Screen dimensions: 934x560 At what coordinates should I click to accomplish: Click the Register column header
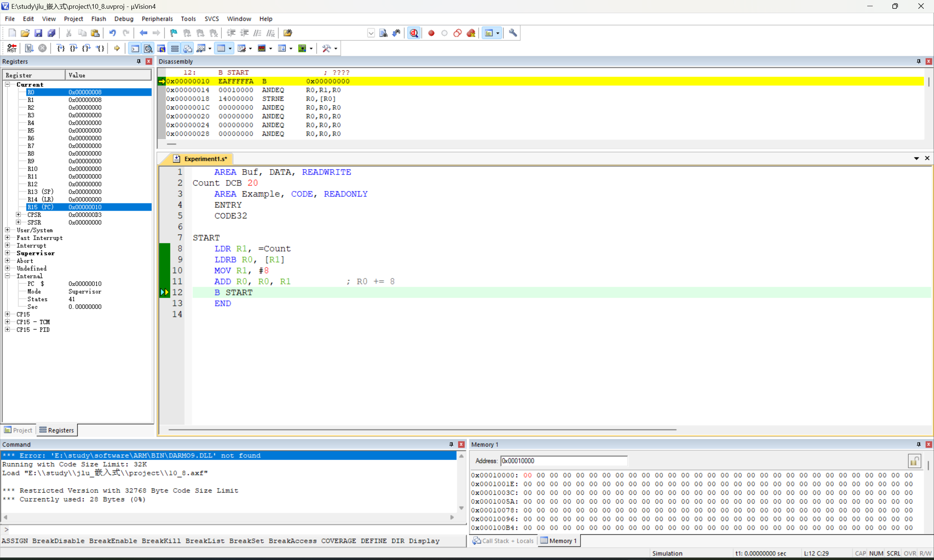coord(34,75)
